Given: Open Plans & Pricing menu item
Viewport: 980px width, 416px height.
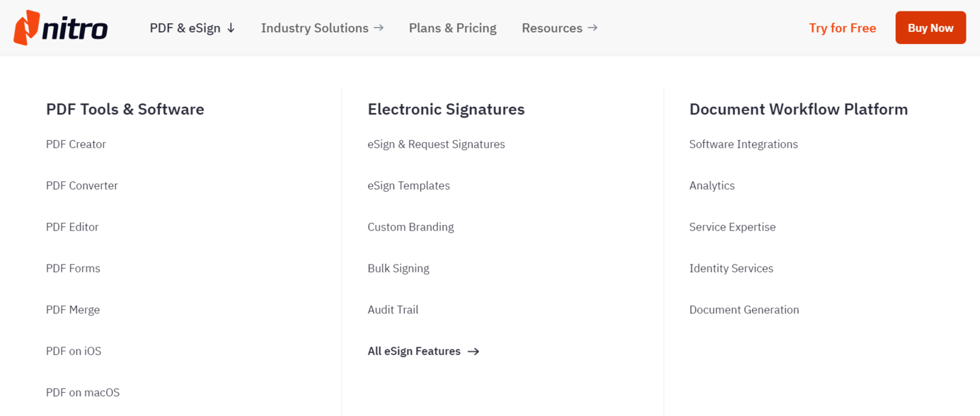Looking at the screenshot, I should tap(453, 28).
